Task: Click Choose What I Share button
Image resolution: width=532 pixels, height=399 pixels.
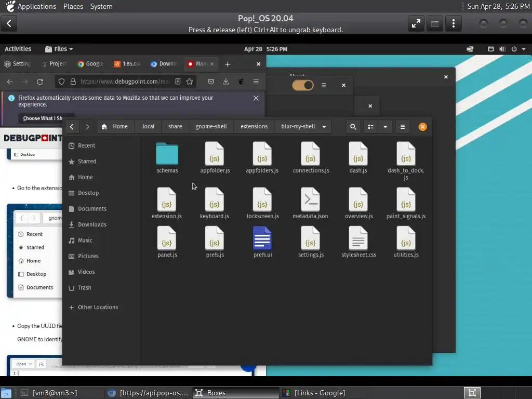Action: pyautogui.click(x=43, y=118)
